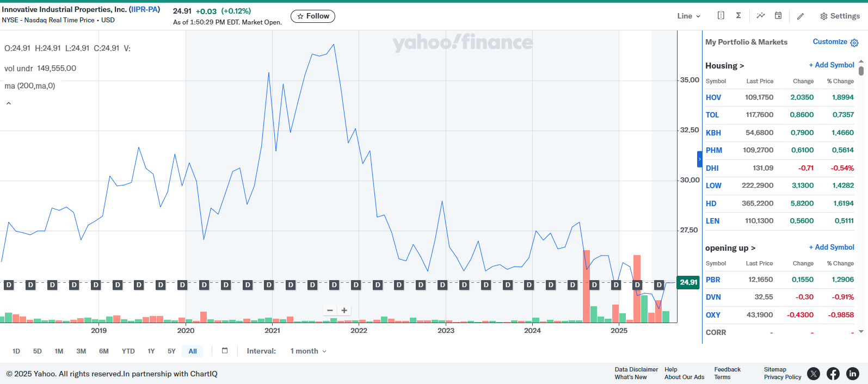Image resolution: width=868 pixels, height=384 pixels.
Task: Click the sidebar vertical scrollbar thumb
Action: (x=861, y=71)
